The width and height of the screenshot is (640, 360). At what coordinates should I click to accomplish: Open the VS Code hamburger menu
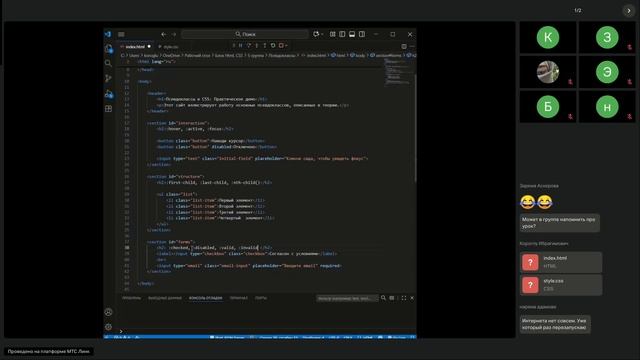click(x=121, y=34)
